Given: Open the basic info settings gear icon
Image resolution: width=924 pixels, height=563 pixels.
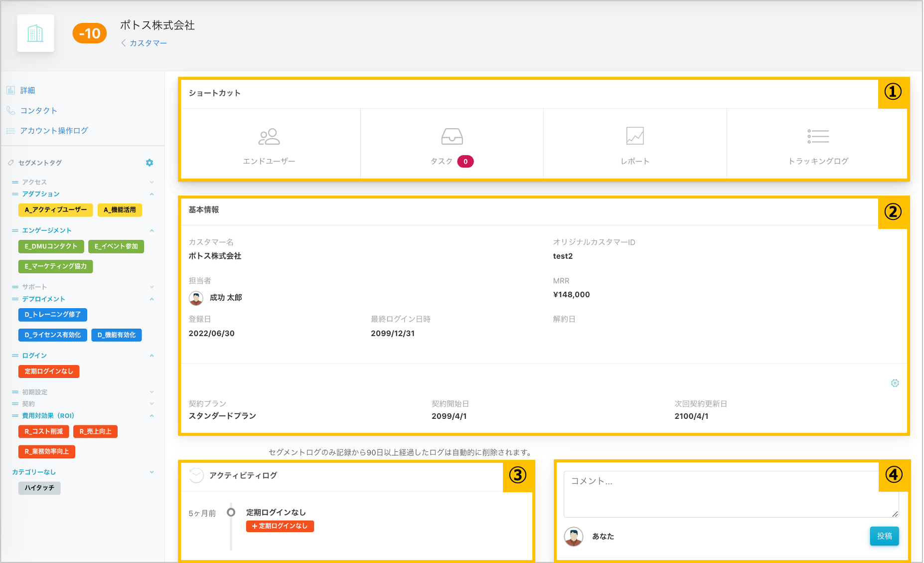Looking at the screenshot, I should coord(895,383).
